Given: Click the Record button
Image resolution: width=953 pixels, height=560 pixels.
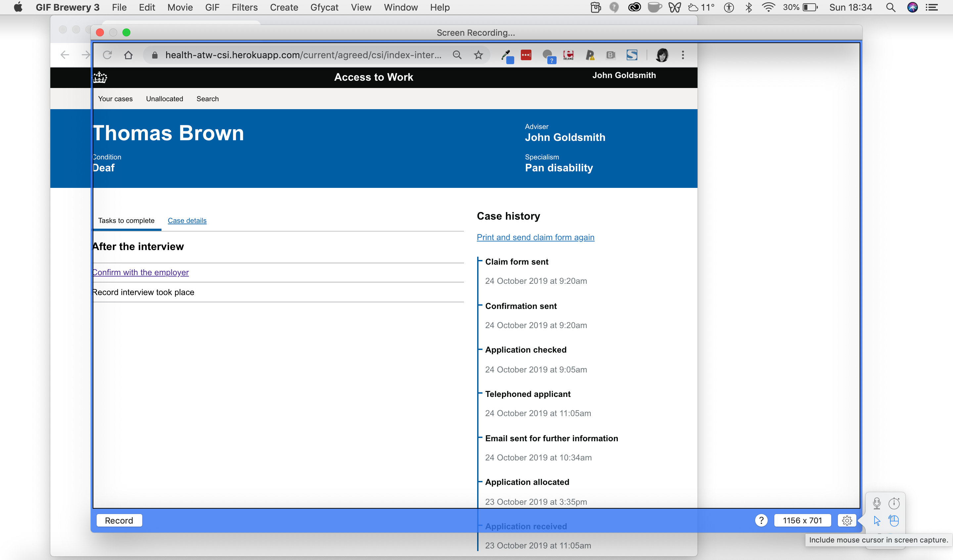Looking at the screenshot, I should coord(119,520).
